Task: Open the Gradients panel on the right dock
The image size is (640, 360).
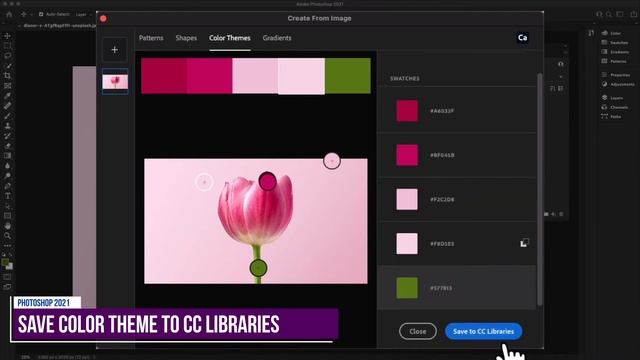Action: pyautogui.click(x=615, y=52)
